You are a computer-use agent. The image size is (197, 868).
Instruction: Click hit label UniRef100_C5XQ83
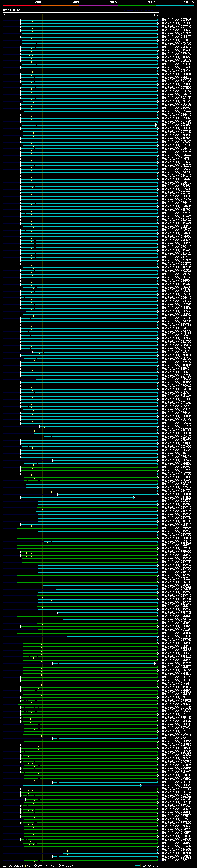point(176,443)
